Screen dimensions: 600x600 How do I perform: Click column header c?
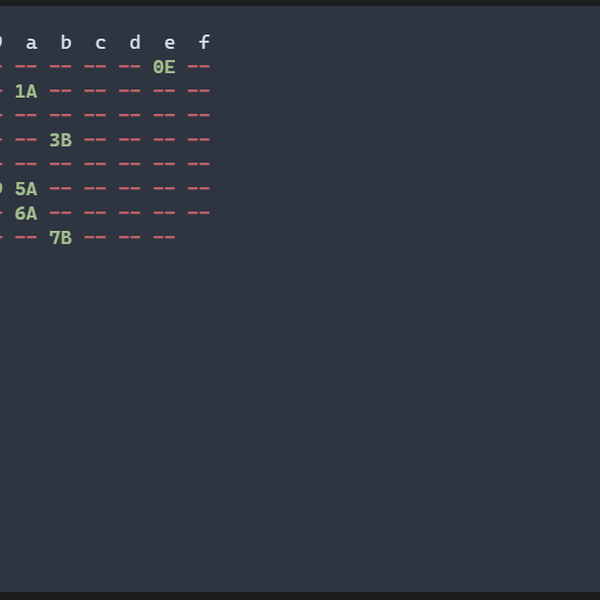click(x=100, y=42)
